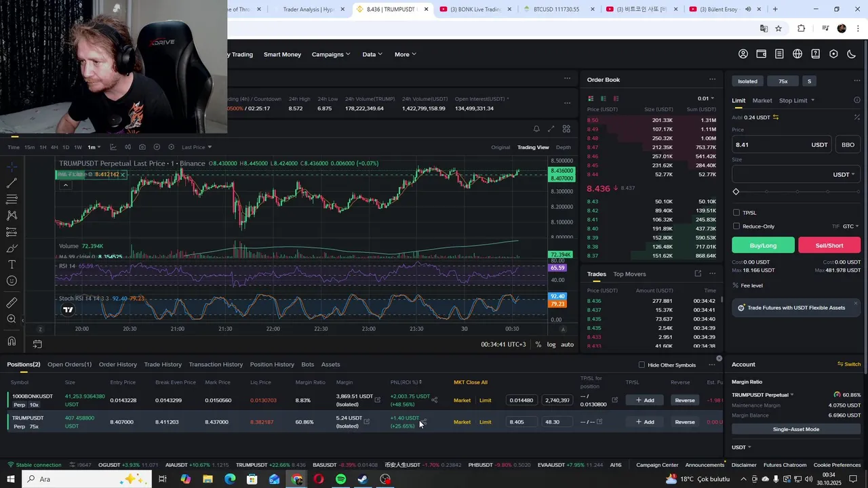Click the order size slider handle
Screen dimensions: 868x488
click(736, 192)
